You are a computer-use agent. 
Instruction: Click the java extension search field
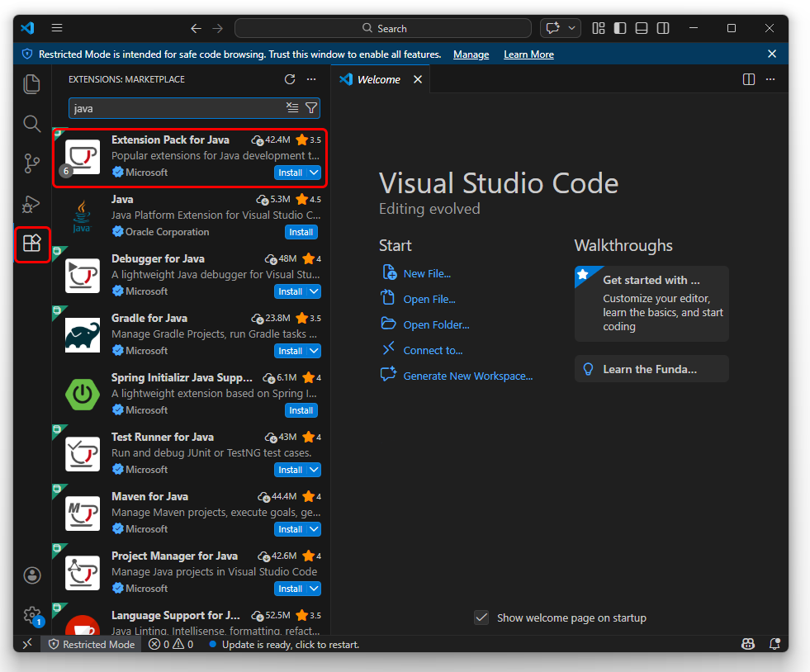pyautogui.click(x=175, y=108)
